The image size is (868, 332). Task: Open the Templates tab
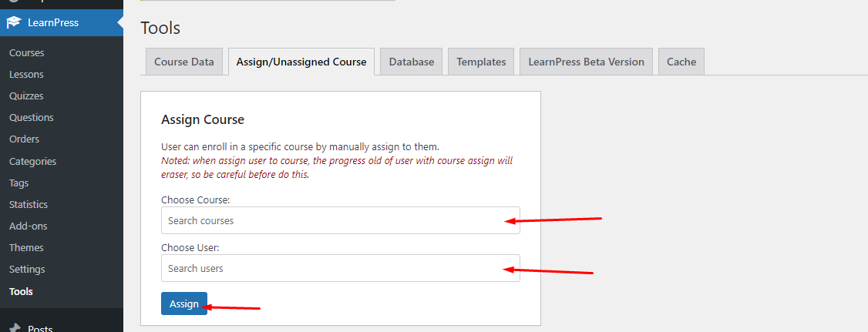tap(481, 62)
